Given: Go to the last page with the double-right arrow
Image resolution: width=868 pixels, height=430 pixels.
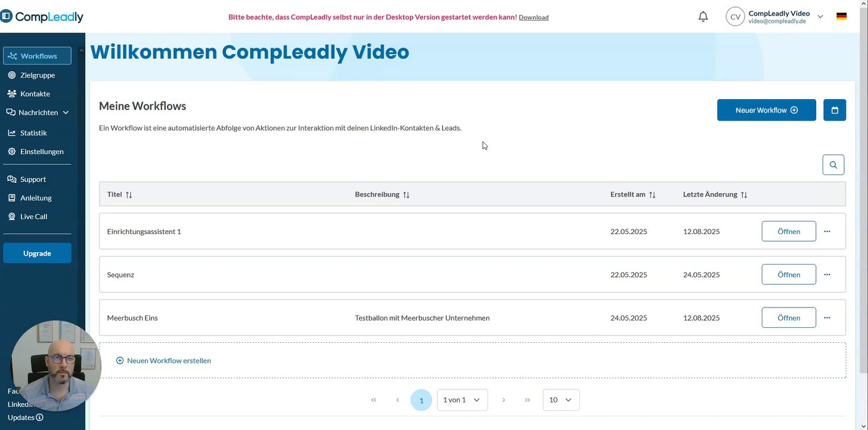Looking at the screenshot, I should pyautogui.click(x=527, y=400).
